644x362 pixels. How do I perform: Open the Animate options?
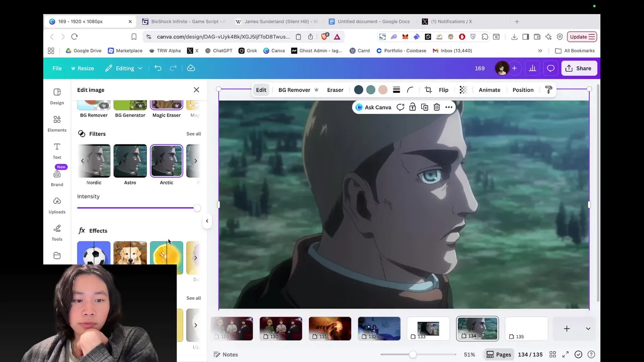(490, 90)
